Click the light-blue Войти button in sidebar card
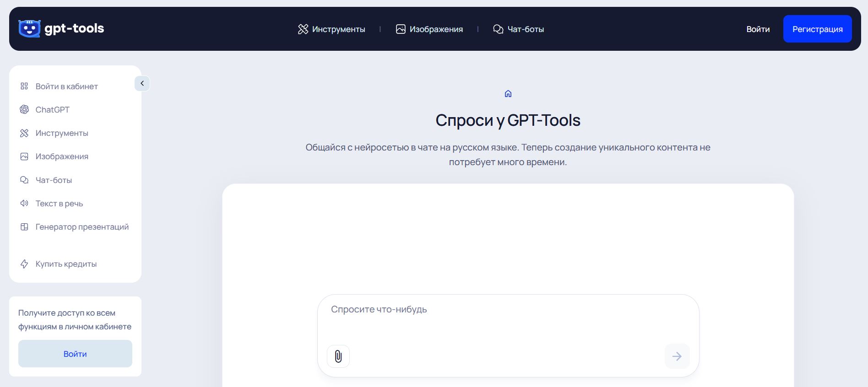The height and width of the screenshot is (387, 868). (75, 354)
